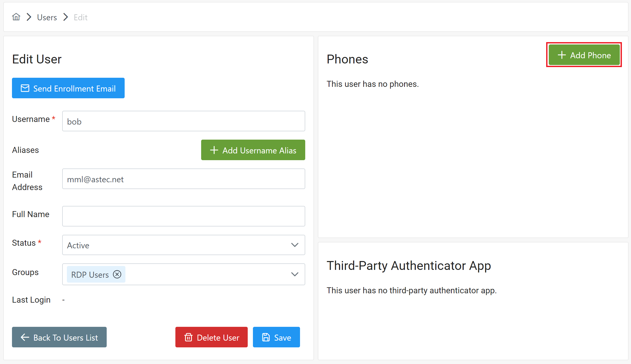Click plus icon on Add Username Alias
This screenshot has width=631, height=364.
(214, 150)
